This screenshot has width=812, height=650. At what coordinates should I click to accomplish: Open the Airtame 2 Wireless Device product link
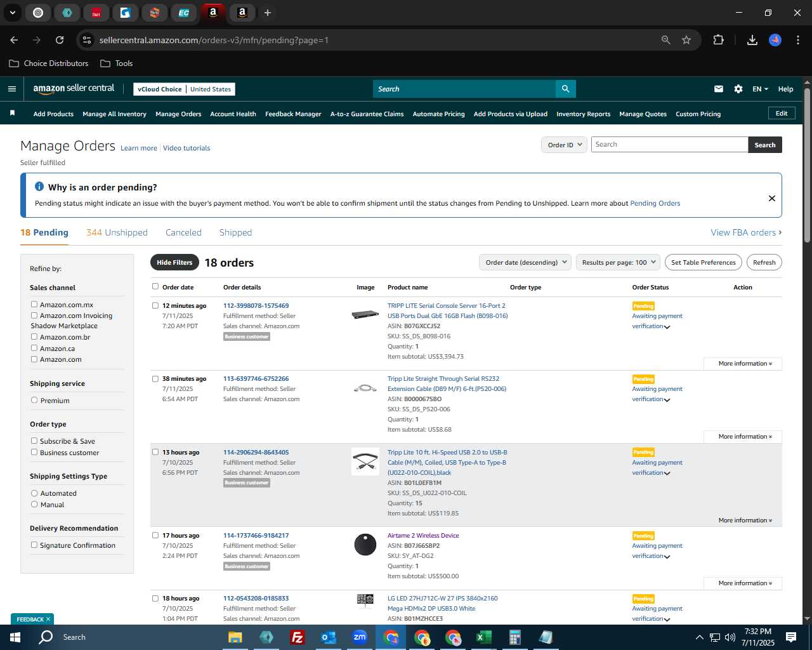pos(423,535)
